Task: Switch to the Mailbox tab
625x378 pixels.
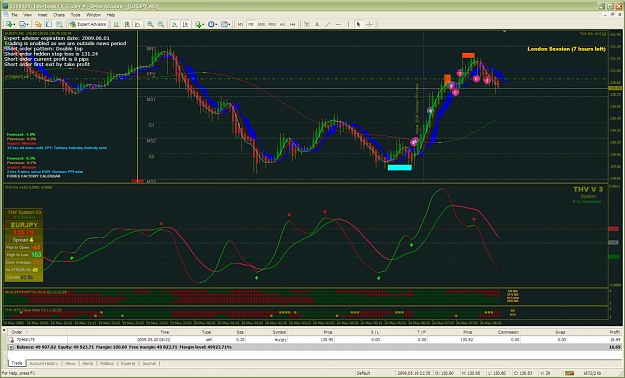Action: [107, 363]
